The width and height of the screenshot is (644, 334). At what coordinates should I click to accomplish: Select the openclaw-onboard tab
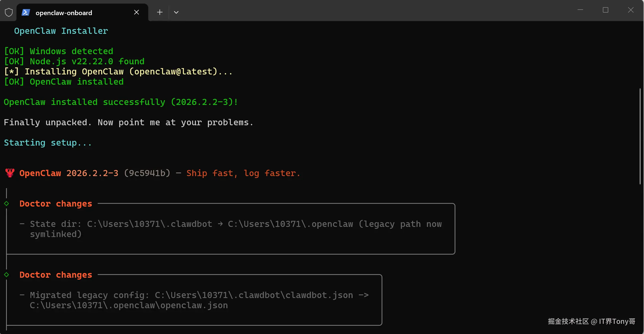pyautogui.click(x=64, y=13)
